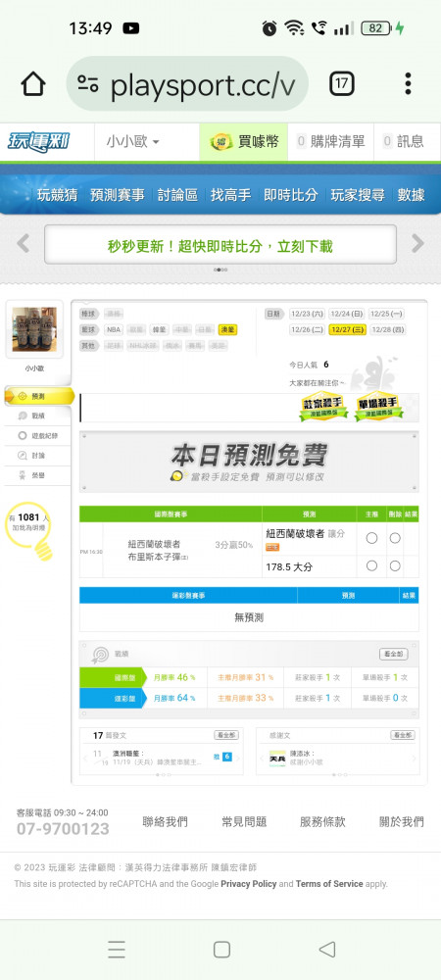Select the 12/26 (二) date button
Viewport: 441px width, 980px height.
coord(307,329)
